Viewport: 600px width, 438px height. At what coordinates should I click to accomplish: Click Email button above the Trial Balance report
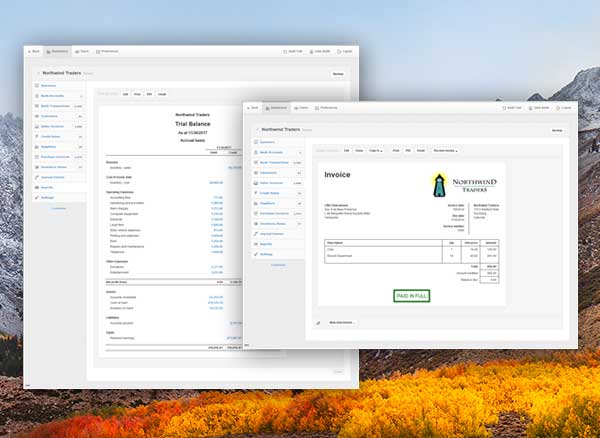162,94
